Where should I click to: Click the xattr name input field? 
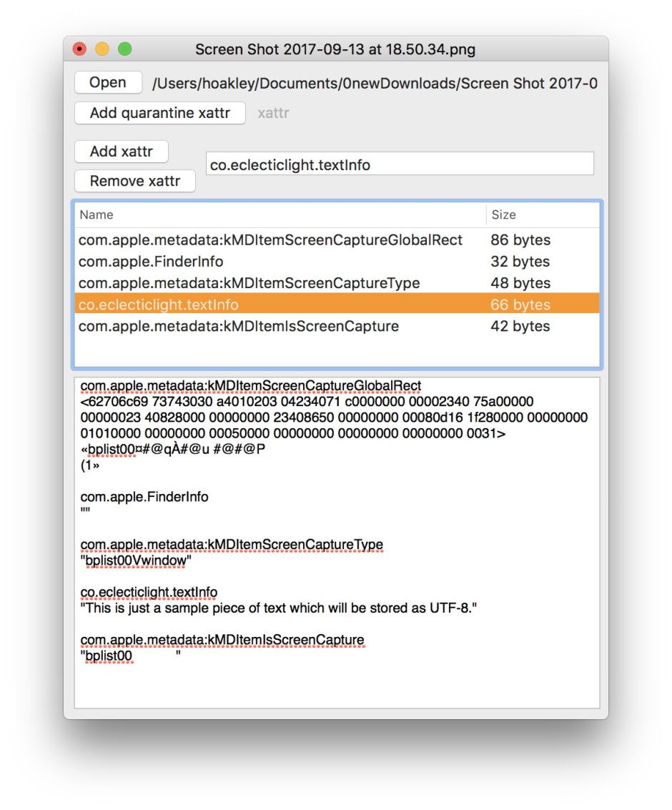[x=400, y=164]
